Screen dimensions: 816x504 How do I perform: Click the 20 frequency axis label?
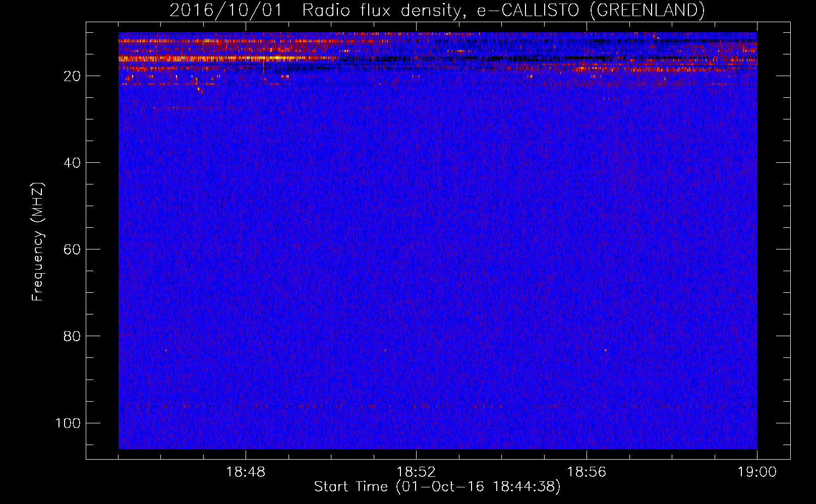72,76
